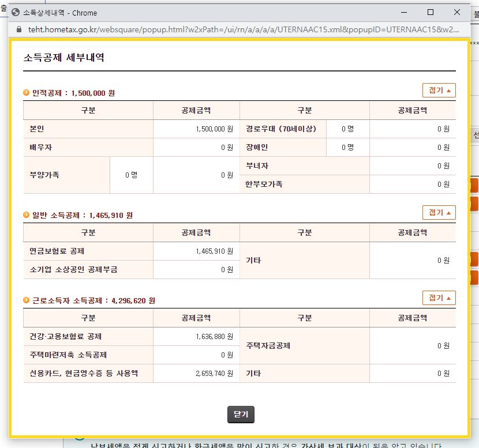Maximize the 소득상세내역 popup window
Image resolution: width=479 pixels, height=448 pixels.
[430, 12]
